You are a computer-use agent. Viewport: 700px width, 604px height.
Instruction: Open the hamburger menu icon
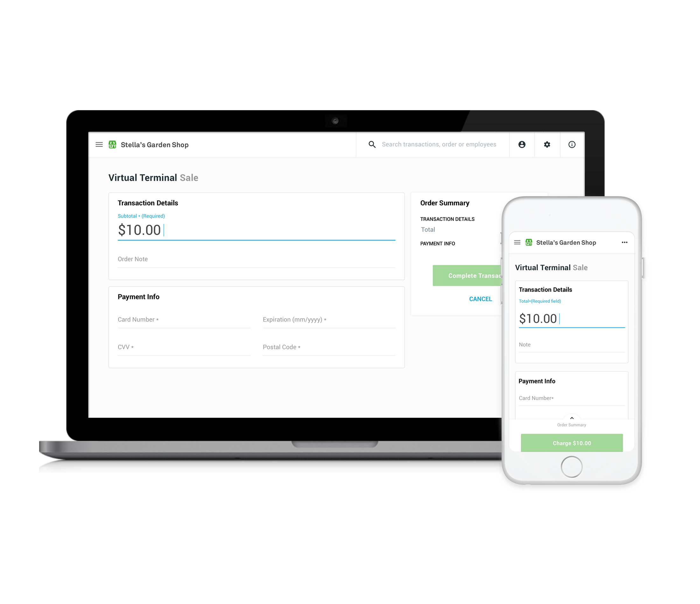click(100, 144)
